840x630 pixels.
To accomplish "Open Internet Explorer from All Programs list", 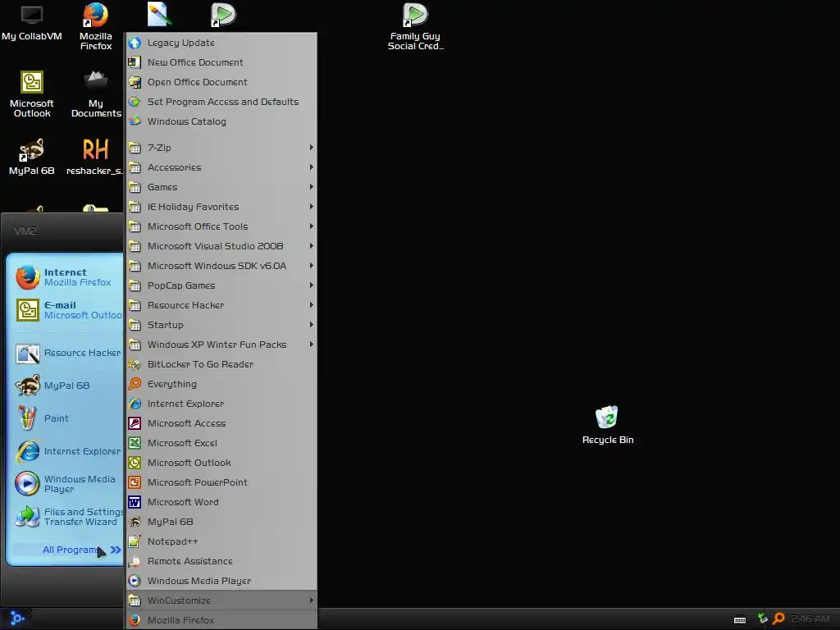I will (x=221, y=404).
